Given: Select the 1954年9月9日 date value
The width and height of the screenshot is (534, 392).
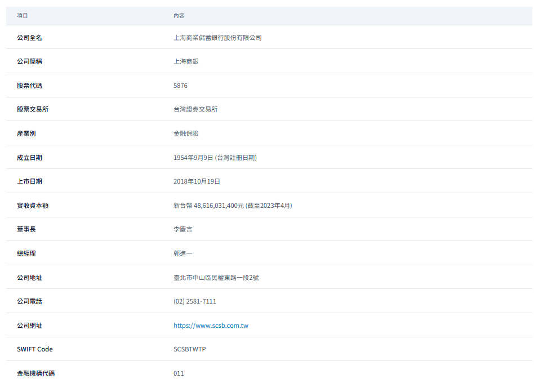Looking at the screenshot, I should tap(193, 158).
